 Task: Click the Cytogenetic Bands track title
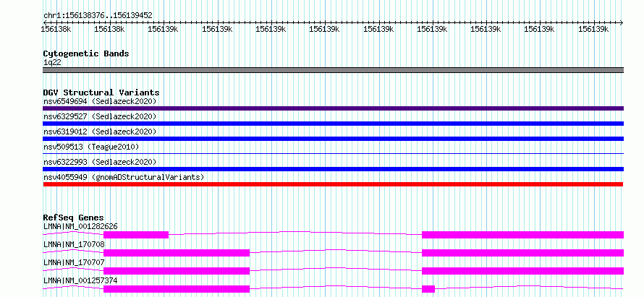click(x=86, y=53)
